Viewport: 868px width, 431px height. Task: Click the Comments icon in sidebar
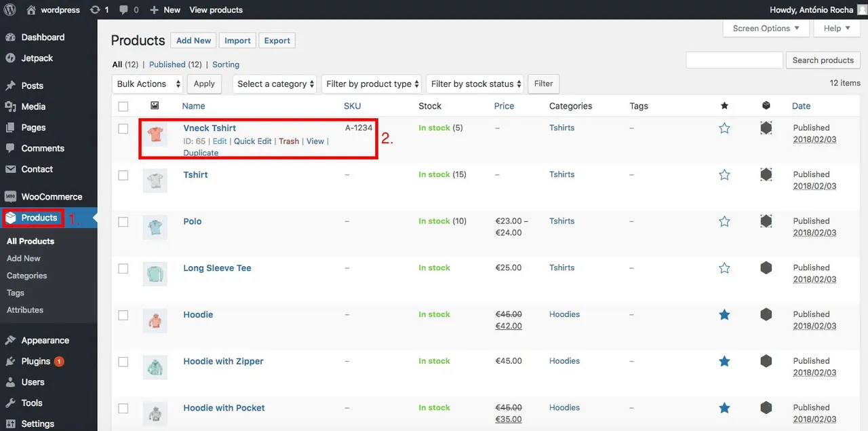(10, 148)
